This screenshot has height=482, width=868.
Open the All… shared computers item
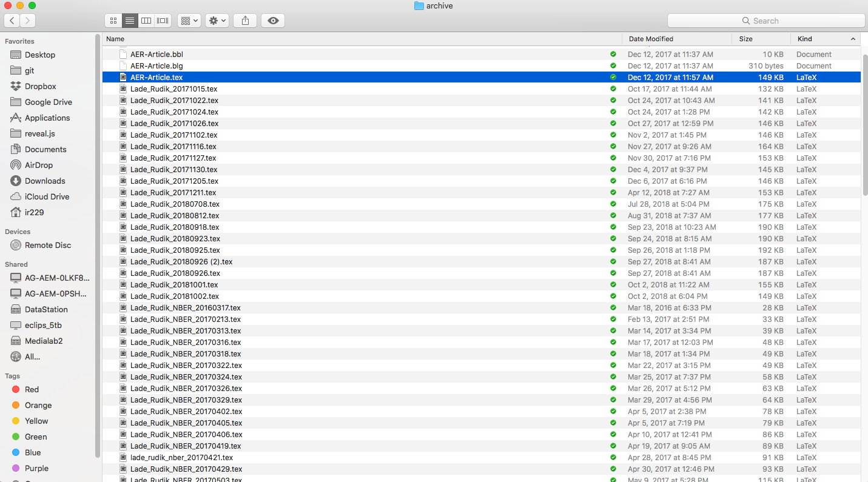click(x=32, y=356)
